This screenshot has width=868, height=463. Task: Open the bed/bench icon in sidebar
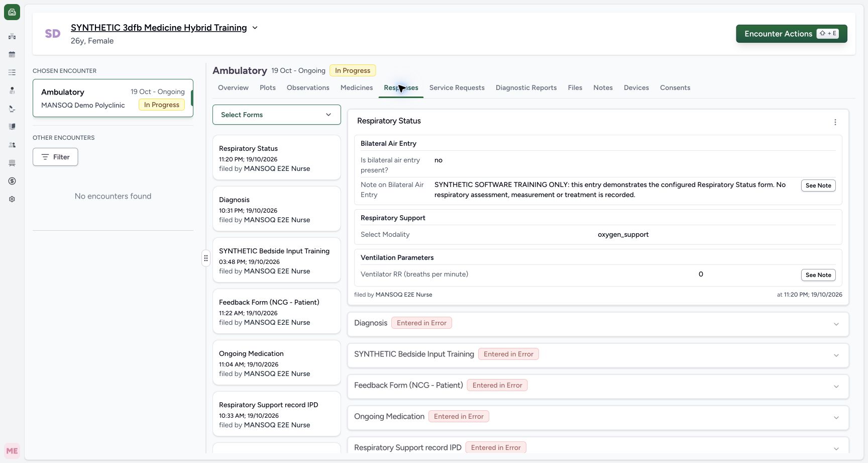tap(12, 163)
